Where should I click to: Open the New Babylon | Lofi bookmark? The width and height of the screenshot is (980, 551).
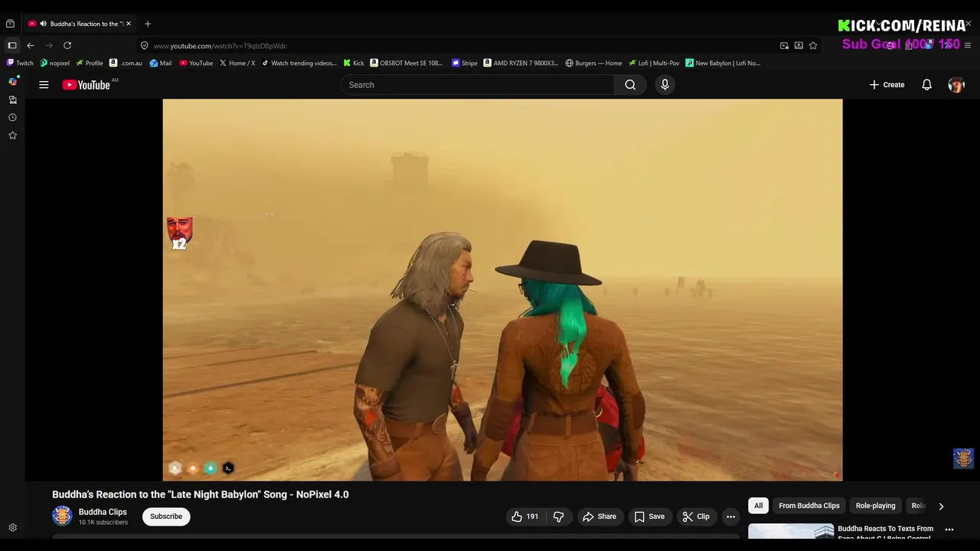coord(723,63)
